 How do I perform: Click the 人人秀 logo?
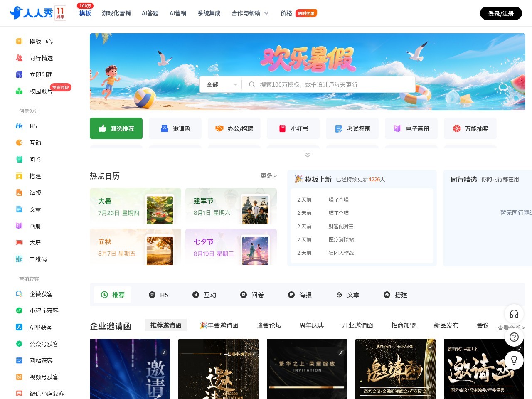38,13
